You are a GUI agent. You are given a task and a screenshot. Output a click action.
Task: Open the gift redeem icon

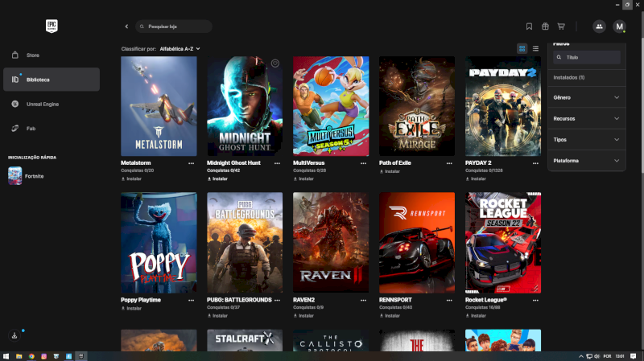coord(545,27)
